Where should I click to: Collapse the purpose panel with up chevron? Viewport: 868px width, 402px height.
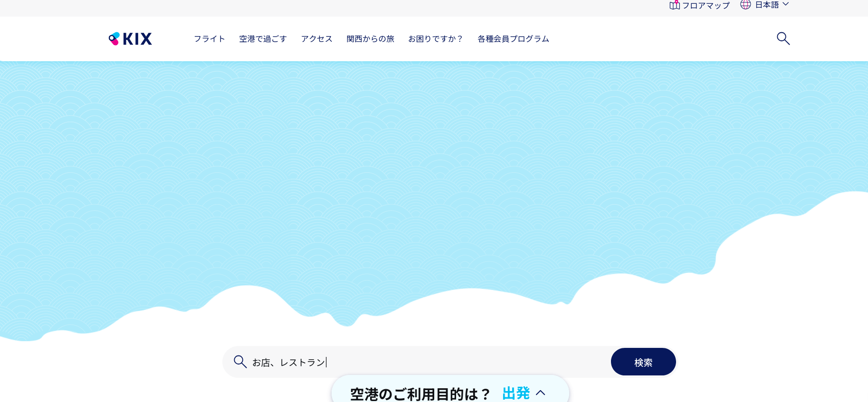[541, 393]
